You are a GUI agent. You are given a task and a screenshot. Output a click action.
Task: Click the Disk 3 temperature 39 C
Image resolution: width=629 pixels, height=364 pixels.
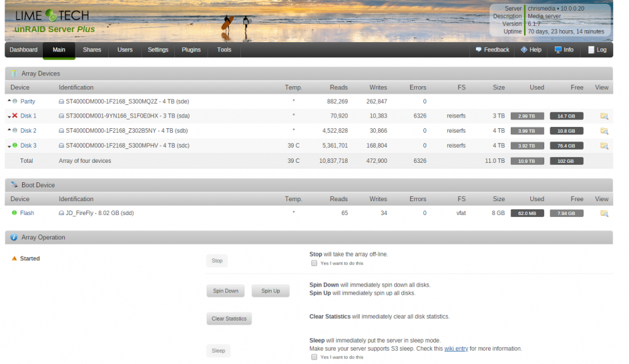pyautogui.click(x=294, y=145)
